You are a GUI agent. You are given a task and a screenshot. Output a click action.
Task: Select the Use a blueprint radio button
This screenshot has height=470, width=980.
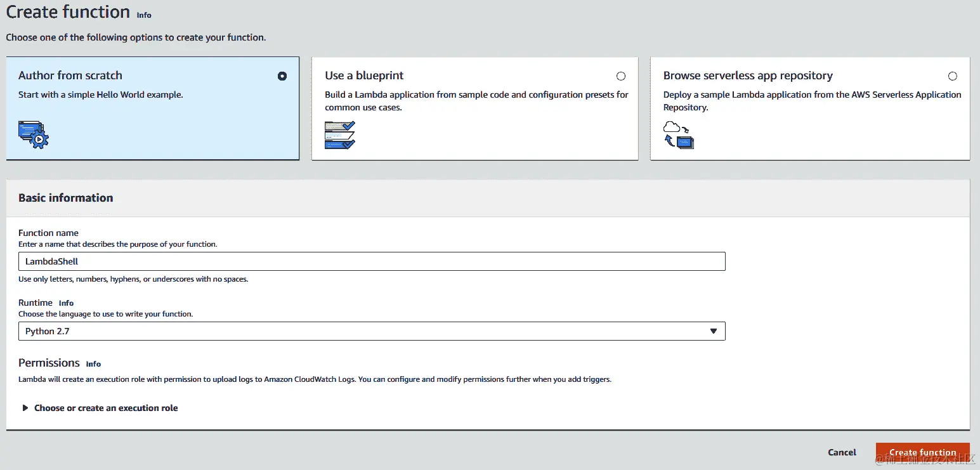[x=621, y=76]
